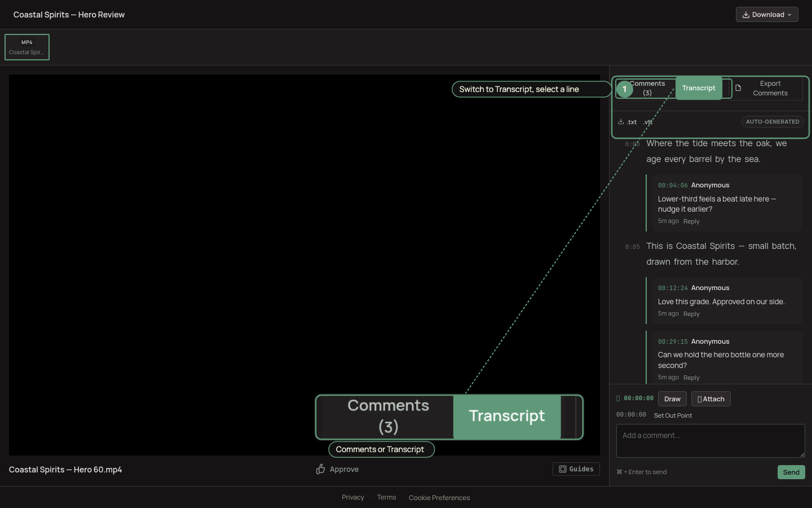Click Set Out Point
Screen dimensions: 812x508
(x=673, y=415)
